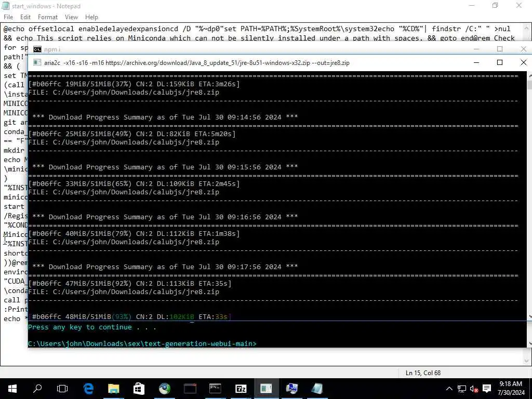This screenshot has height=399, width=532.
Task: Minimize the aria2c console window
Action: [476, 62]
